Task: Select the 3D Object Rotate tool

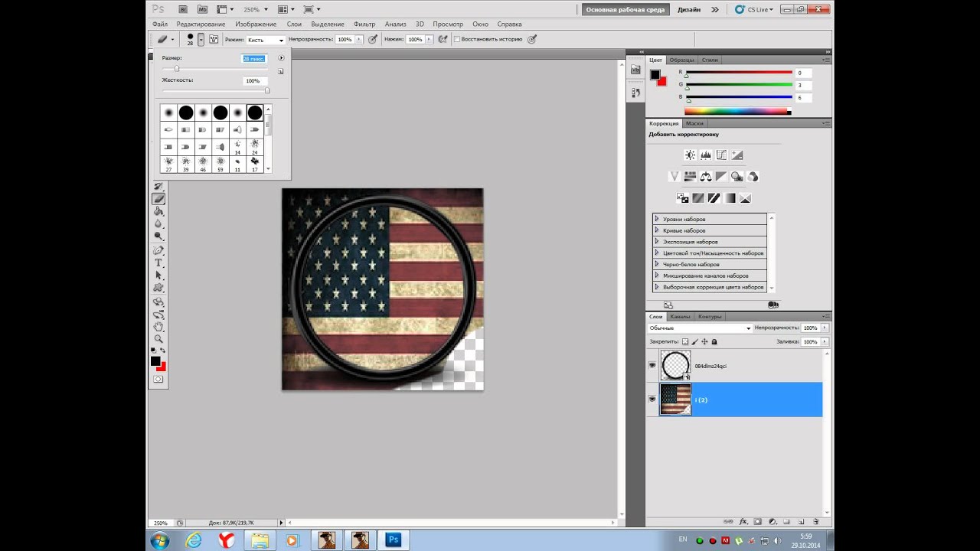Action: tap(158, 301)
